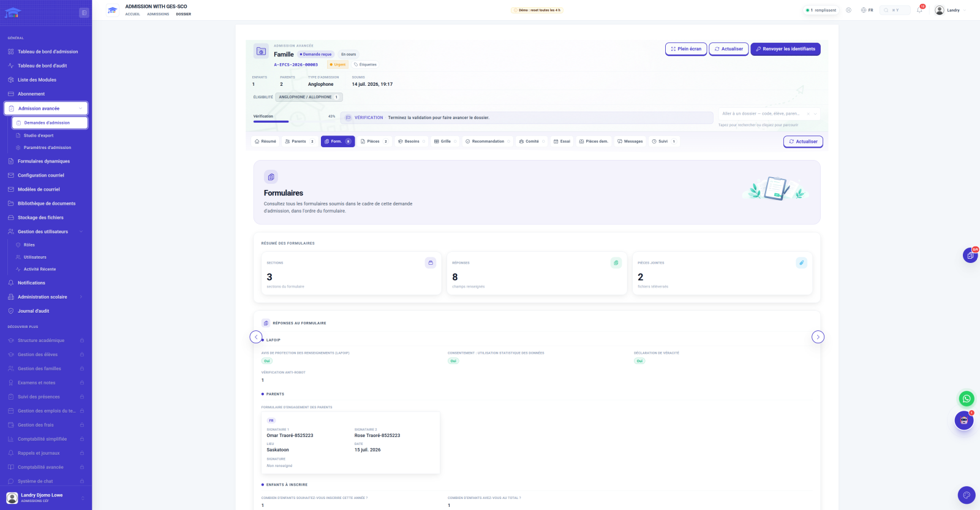The height and width of the screenshot is (510, 980).
Task: Switch to the Recommandation tab
Action: [x=488, y=142]
